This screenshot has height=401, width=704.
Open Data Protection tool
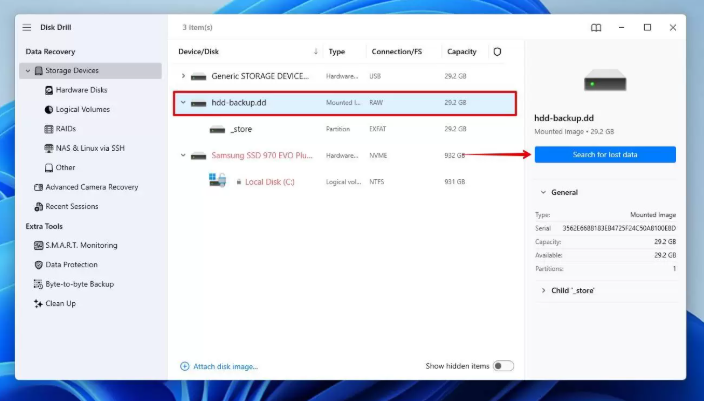click(71, 265)
